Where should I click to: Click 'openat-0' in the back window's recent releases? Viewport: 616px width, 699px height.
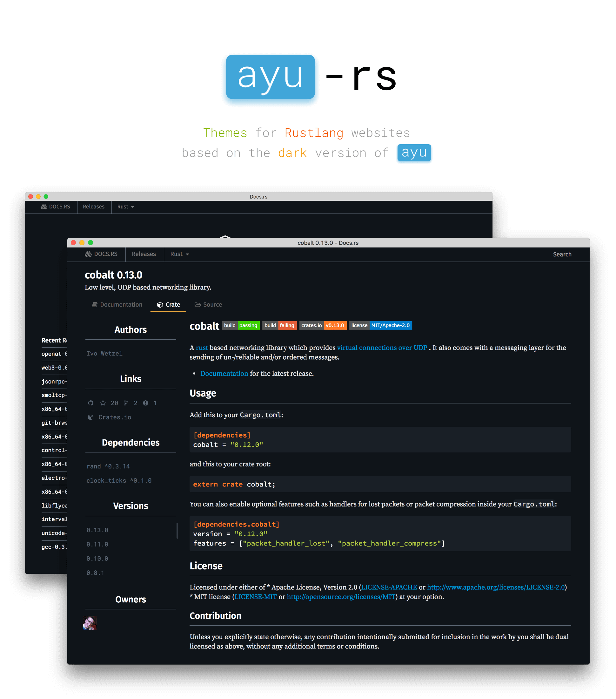pyautogui.click(x=54, y=354)
